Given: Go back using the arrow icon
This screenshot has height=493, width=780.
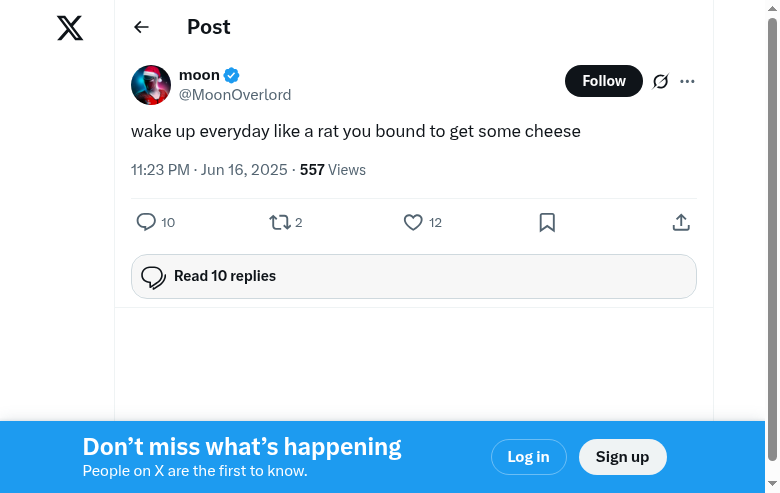Looking at the screenshot, I should [x=141, y=27].
